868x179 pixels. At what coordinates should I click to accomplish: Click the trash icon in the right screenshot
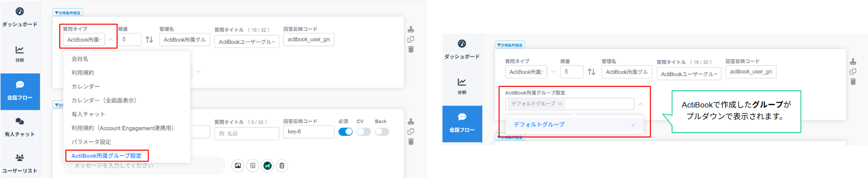(853, 82)
